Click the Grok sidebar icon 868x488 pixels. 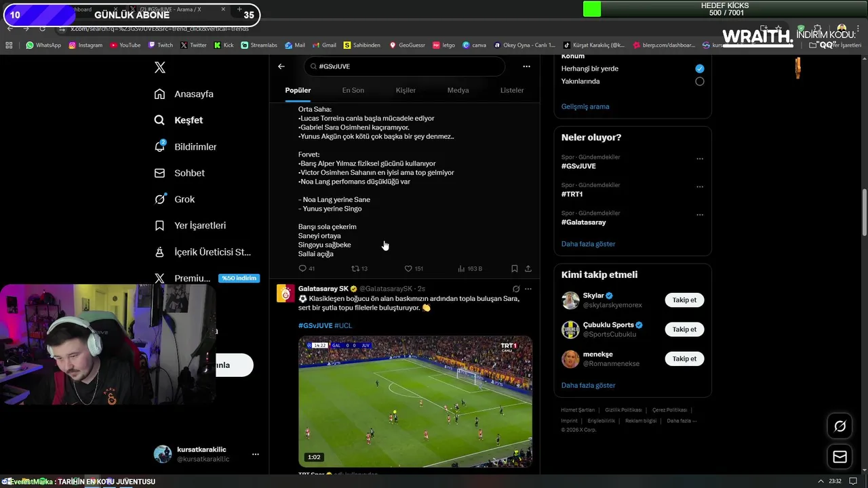(159, 199)
